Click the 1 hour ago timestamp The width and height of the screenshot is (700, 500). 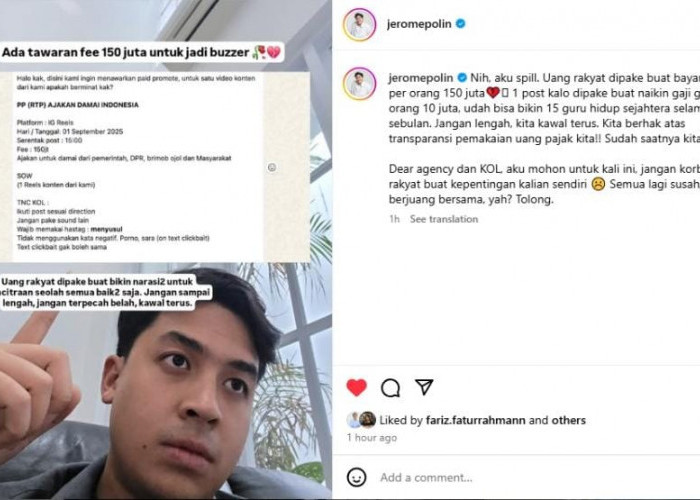(x=372, y=438)
